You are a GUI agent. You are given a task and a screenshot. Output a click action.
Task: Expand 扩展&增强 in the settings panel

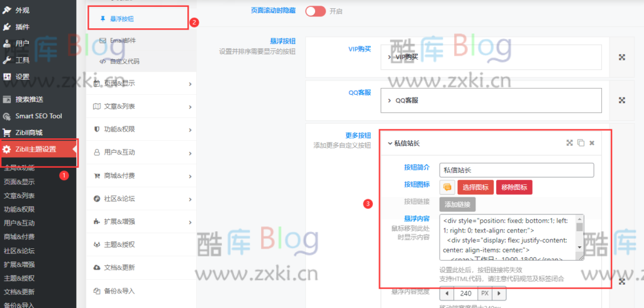(x=142, y=222)
